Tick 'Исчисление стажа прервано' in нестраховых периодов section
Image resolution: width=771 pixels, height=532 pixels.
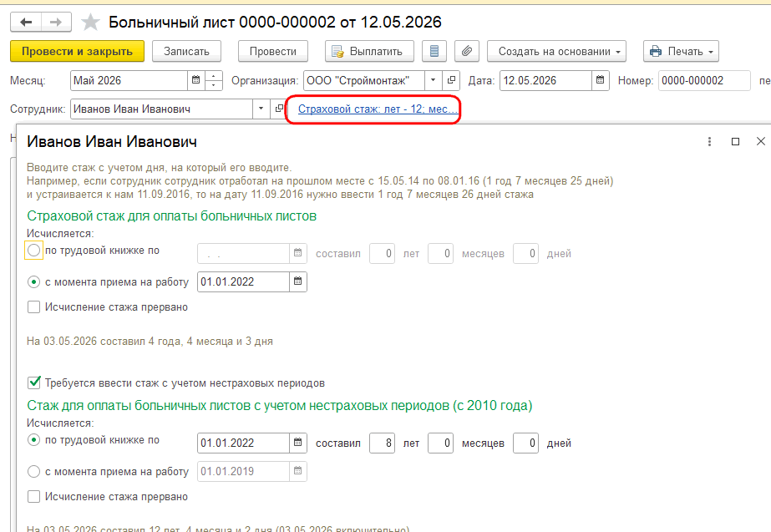(33, 497)
